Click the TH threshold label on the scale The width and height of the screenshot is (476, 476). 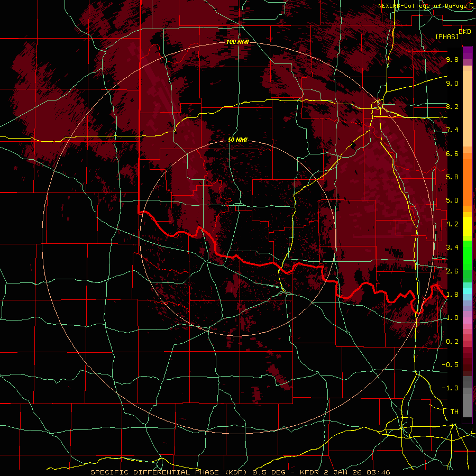tap(454, 412)
